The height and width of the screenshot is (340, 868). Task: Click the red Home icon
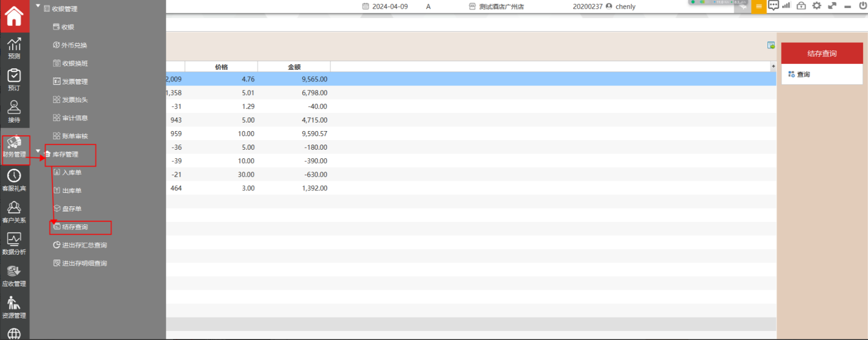[x=14, y=16]
